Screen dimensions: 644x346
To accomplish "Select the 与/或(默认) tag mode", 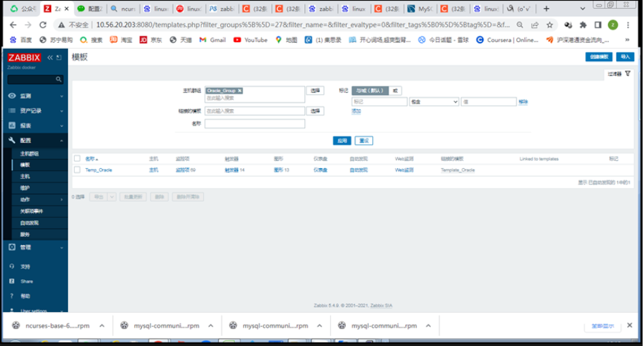I will pyautogui.click(x=370, y=91).
